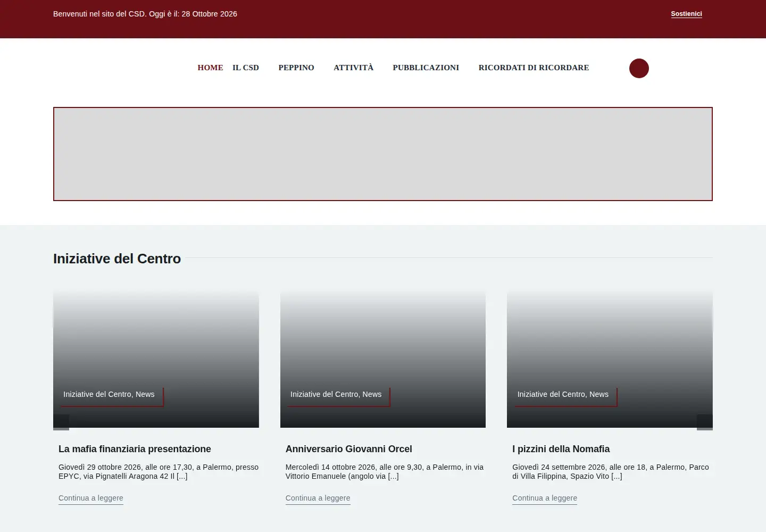Screen dimensions: 766x532
Task: Show the previous slide of the Iniziative carousel
Action: coord(61,422)
